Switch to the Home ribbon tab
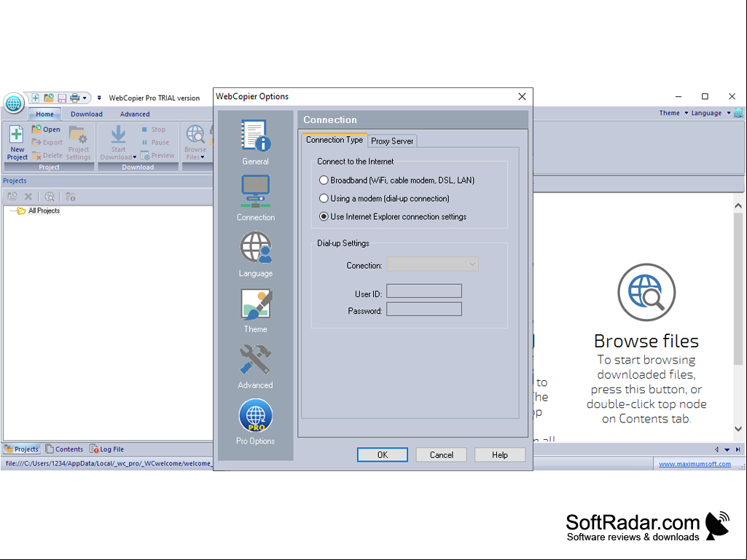This screenshot has height=560, width=747. click(x=44, y=114)
